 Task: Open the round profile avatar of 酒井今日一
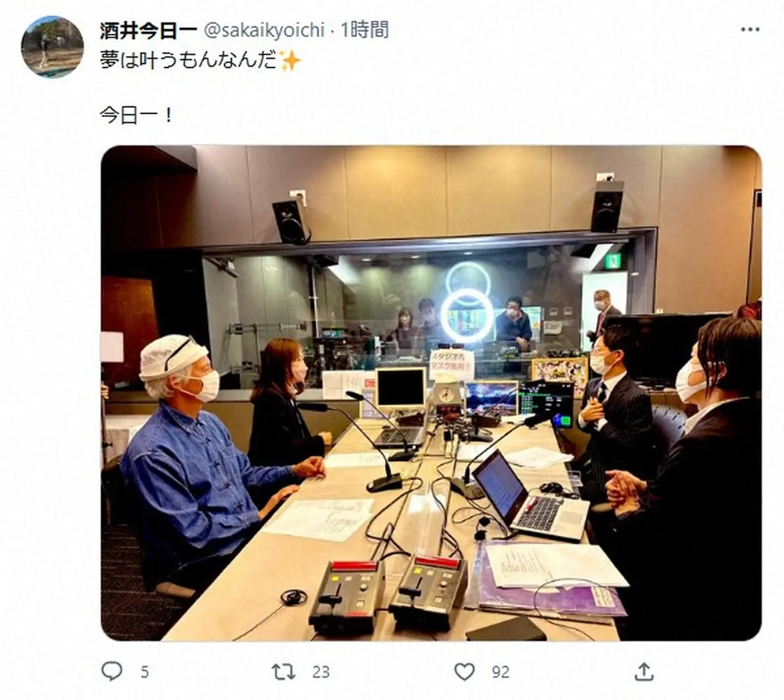(52, 47)
